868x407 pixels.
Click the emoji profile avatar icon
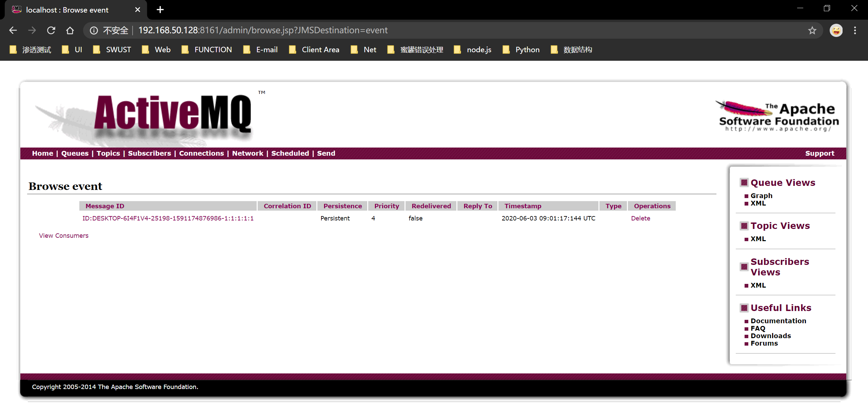[x=836, y=31]
